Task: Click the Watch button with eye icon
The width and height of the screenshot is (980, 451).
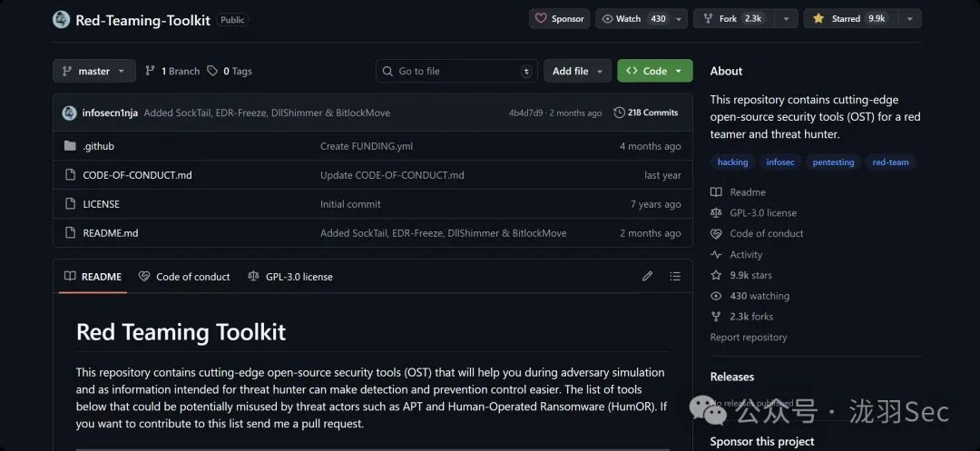Action: 632,19
